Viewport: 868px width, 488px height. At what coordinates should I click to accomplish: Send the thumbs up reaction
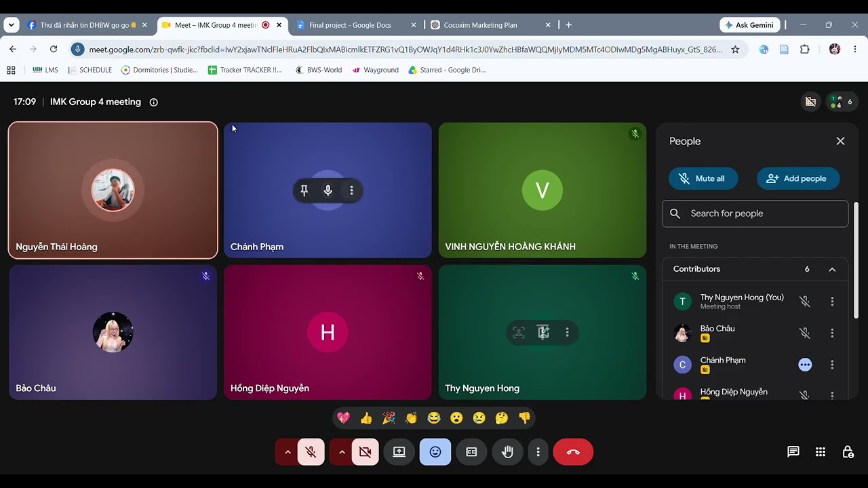click(x=366, y=418)
